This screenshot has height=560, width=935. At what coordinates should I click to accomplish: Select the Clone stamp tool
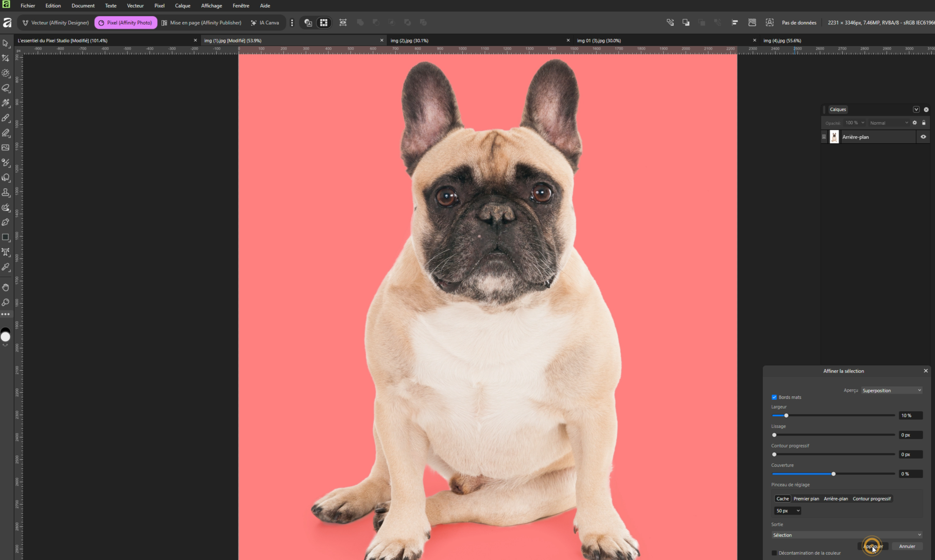[x=5, y=193]
